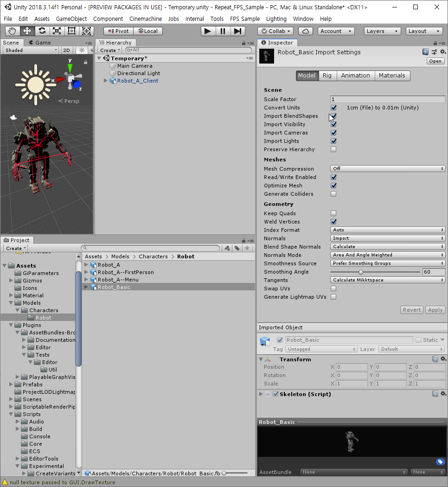Switch to the Game tab
The height and width of the screenshot is (487, 448).
tap(40, 43)
